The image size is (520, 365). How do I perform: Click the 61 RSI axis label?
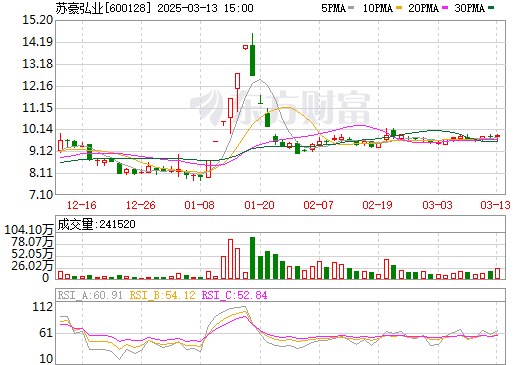46,333
